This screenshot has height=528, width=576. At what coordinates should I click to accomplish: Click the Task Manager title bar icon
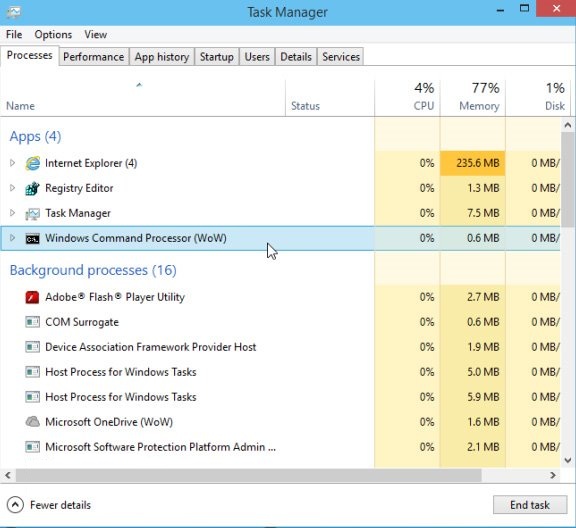pyautogui.click(x=14, y=12)
